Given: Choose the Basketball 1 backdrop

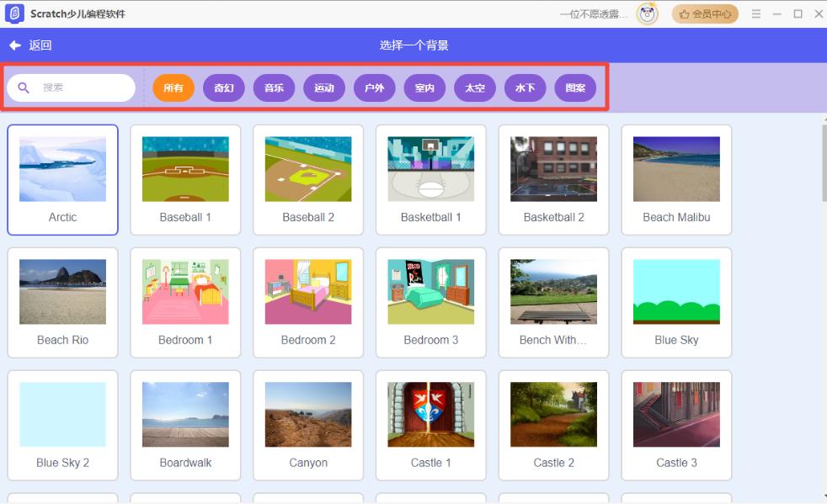Looking at the screenshot, I should coord(430,170).
